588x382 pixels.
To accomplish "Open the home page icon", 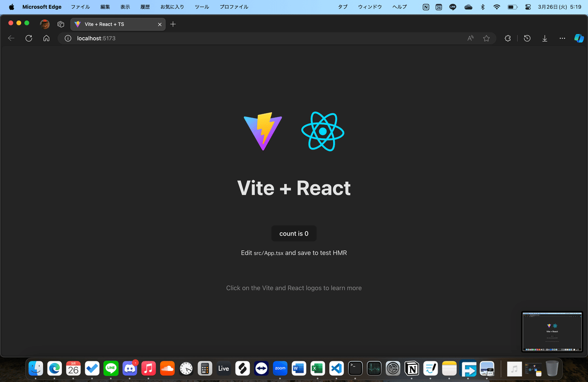I will (x=46, y=38).
